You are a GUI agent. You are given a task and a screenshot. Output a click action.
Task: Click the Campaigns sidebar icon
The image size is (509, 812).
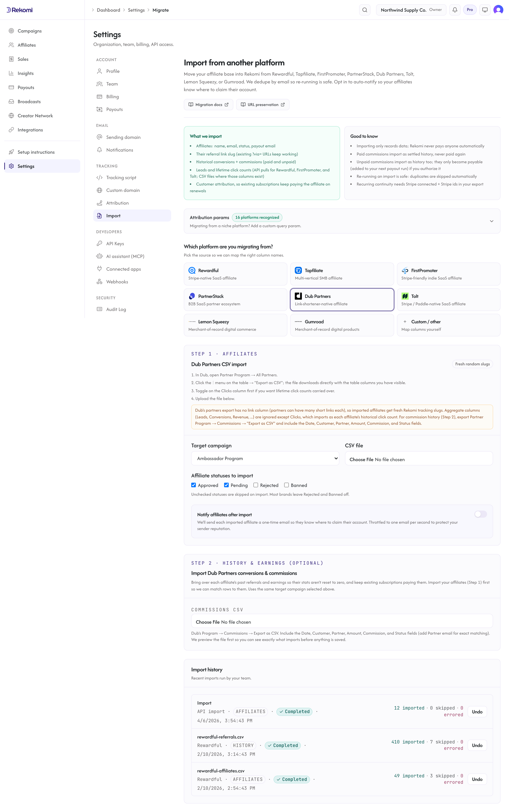(x=11, y=31)
